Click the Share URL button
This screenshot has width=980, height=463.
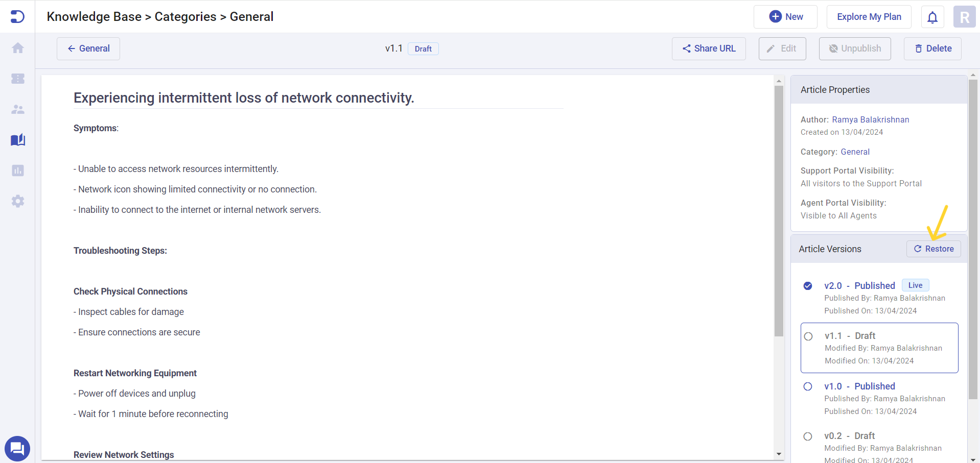709,48
